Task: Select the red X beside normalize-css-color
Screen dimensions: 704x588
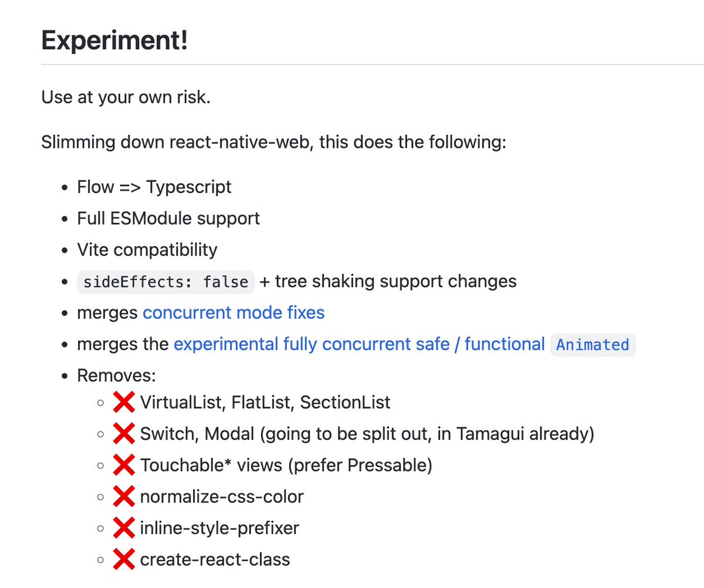Action: [124, 497]
